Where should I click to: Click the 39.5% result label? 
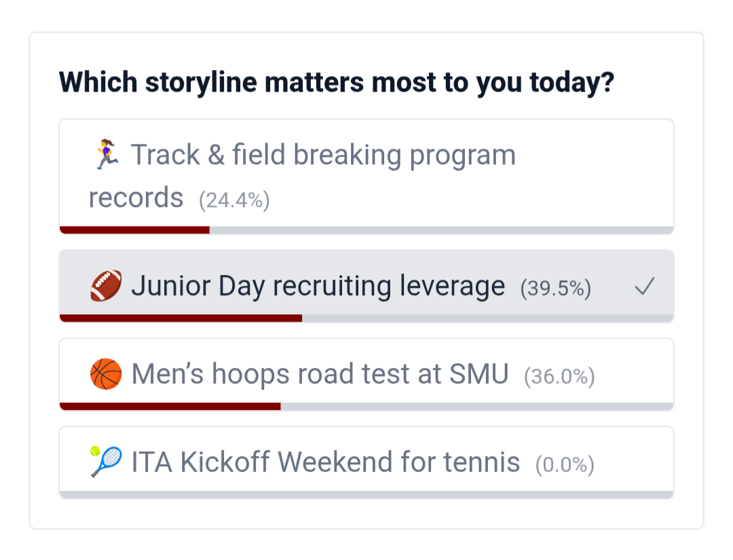556,288
